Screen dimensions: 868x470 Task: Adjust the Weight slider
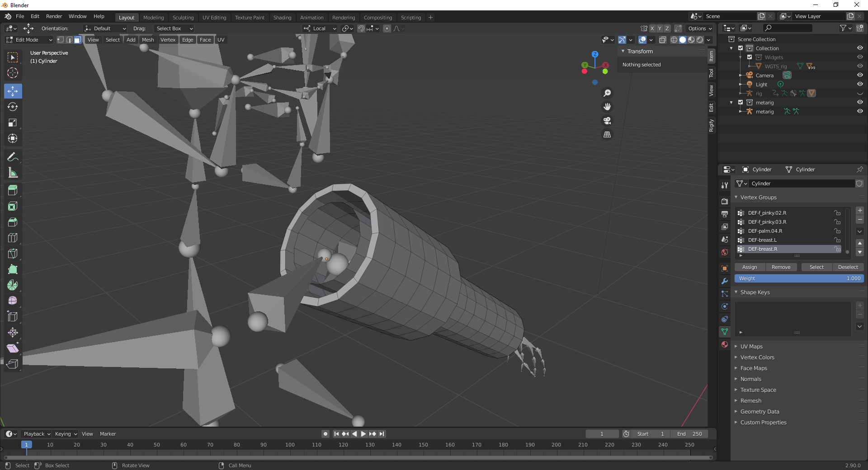point(799,278)
